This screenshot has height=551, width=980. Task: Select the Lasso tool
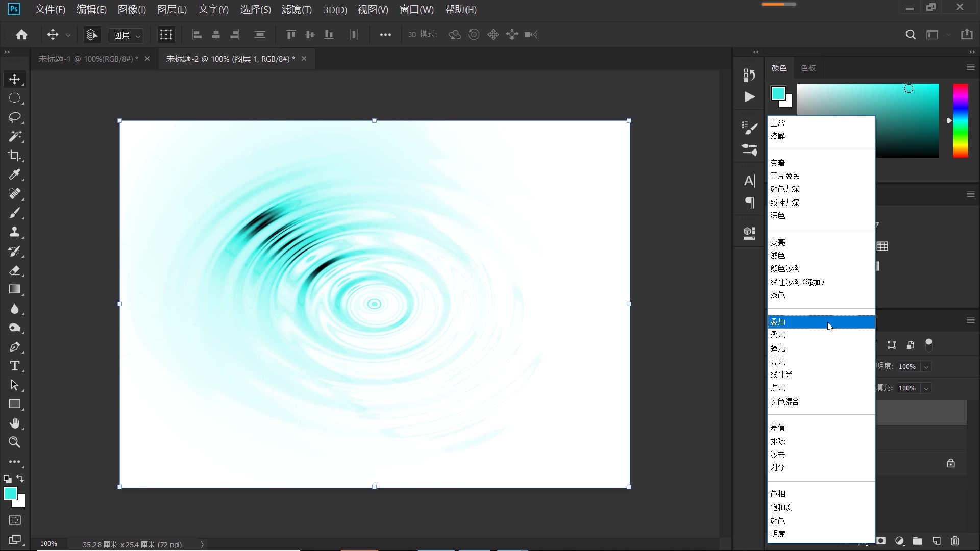[14, 117]
